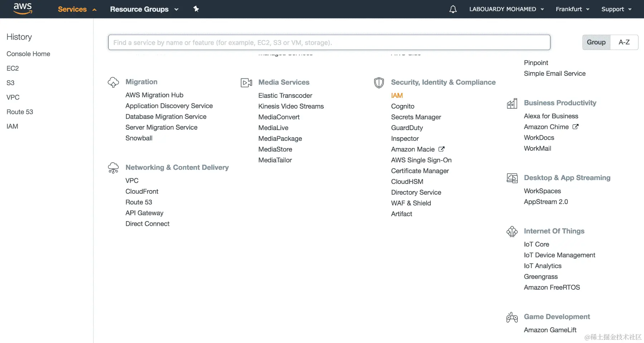Open VPC under Networking & Content Delivery
644x343 pixels.
pos(132,180)
